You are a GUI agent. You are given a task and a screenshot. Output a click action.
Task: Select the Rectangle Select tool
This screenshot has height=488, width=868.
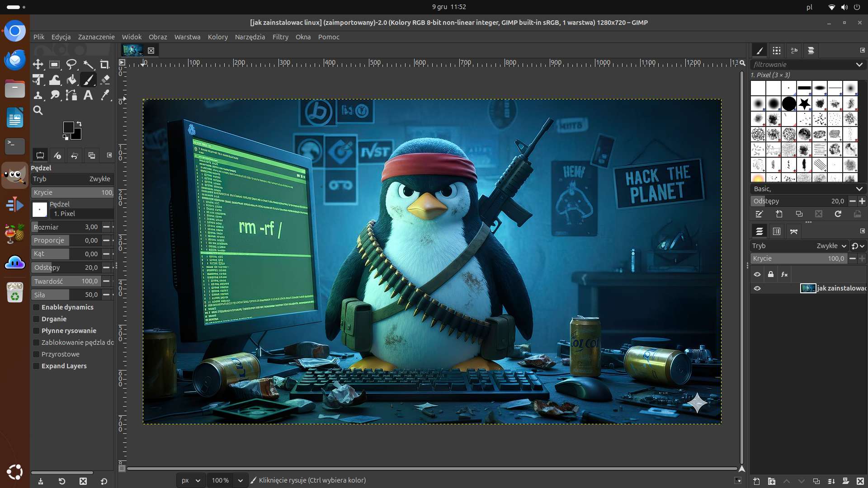click(x=55, y=65)
